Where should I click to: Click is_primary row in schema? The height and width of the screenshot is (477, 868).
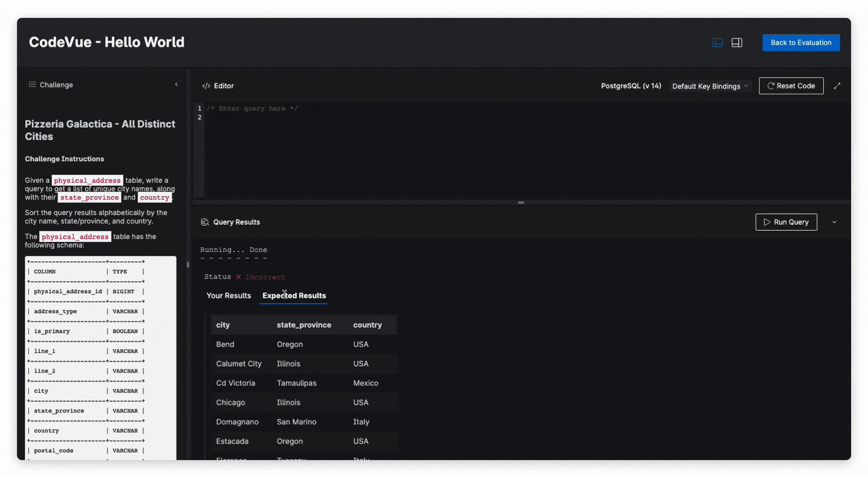pyautogui.click(x=86, y=331)
